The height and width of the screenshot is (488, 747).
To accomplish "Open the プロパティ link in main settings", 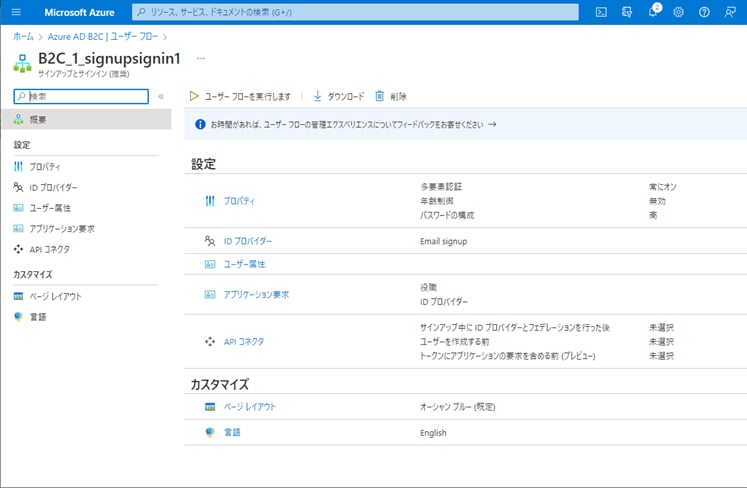I will click(239, 201).
